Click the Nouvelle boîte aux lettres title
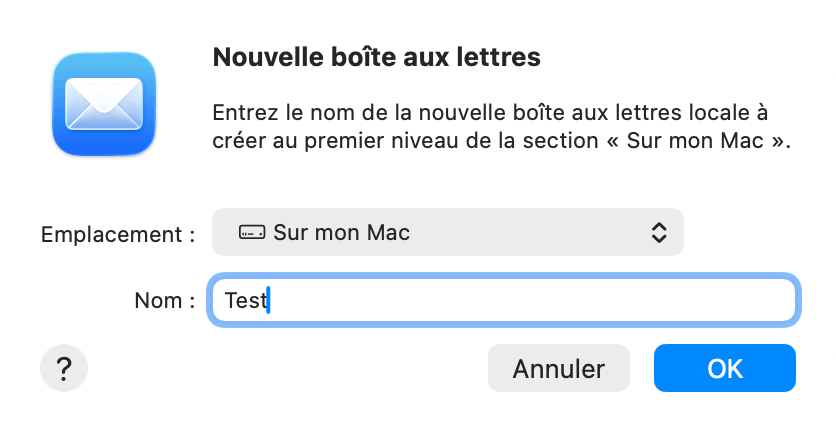 [x=376, y=57]
